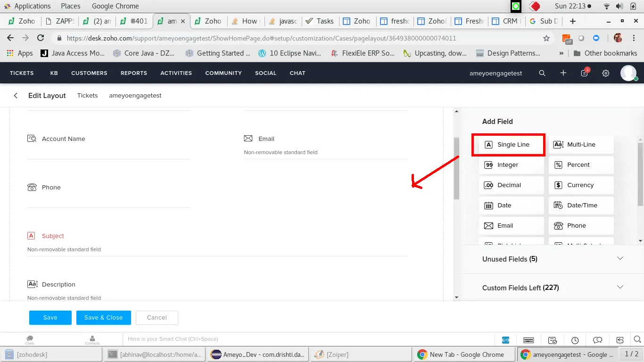Add a Date/Time field

[x=581, y=206]
